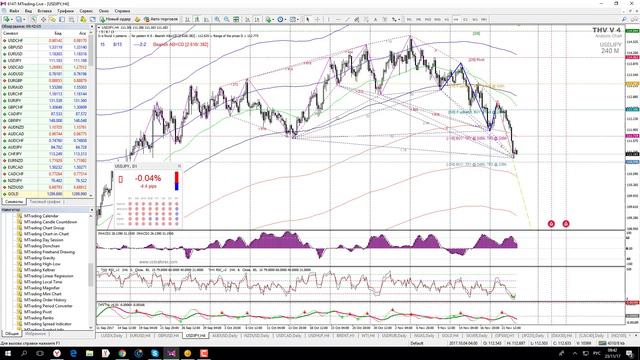The image size is (640, 360).
Task: Expand the Indicators dropdown arrow
Action: coord(273,19)
